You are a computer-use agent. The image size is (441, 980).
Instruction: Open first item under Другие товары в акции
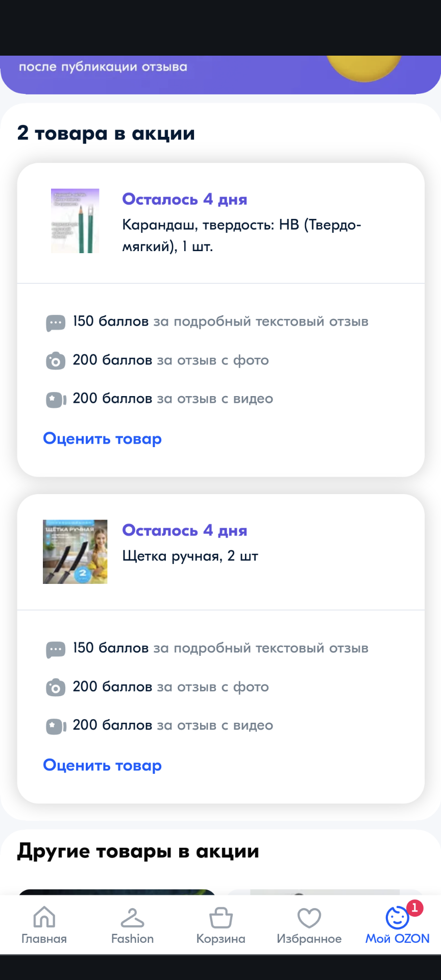[116, 892]
